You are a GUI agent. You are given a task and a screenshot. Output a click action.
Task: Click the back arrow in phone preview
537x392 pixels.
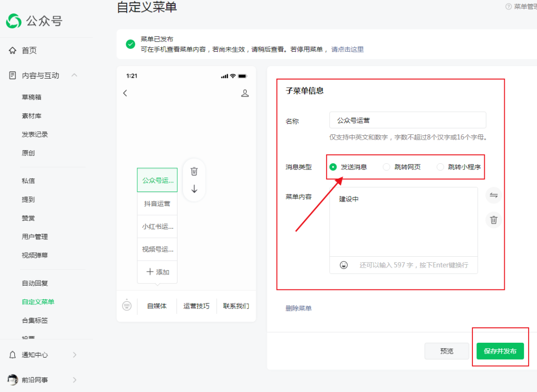point(125,93)
